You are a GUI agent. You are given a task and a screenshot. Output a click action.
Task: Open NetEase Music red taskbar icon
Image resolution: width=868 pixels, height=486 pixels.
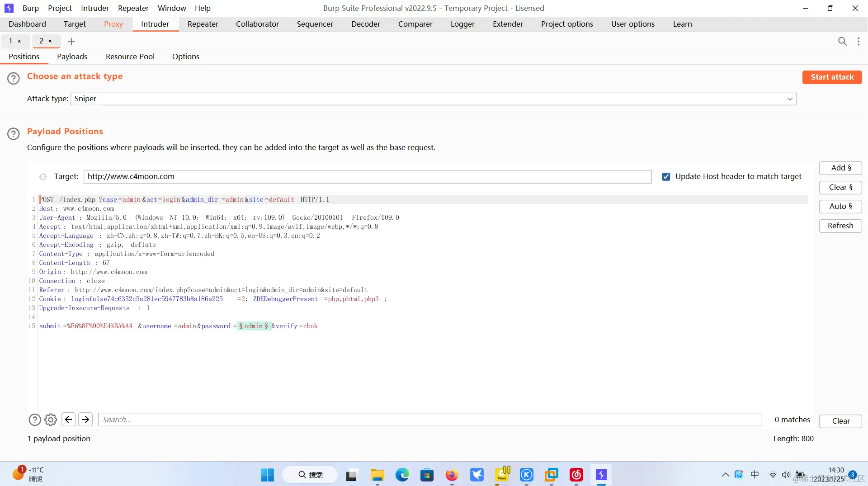[576, 475]
